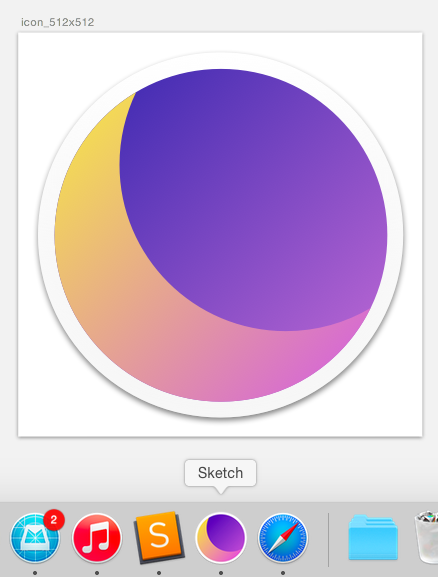The width and height of the screenshot is (438, 577).
Task: Click the Sketch tooltip label
Action: tap(220, 473)
